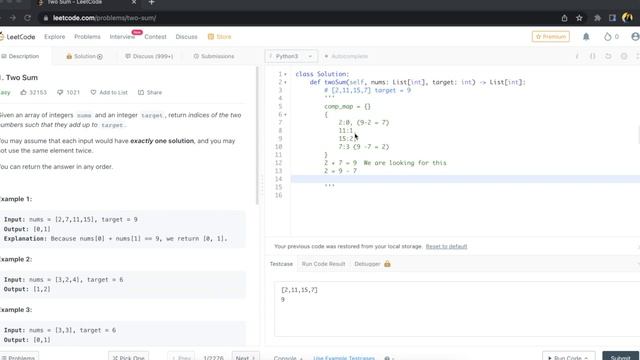Click browser profile avatar
Viewport: 640px width, 360px height.
click(x=627, y=18)
